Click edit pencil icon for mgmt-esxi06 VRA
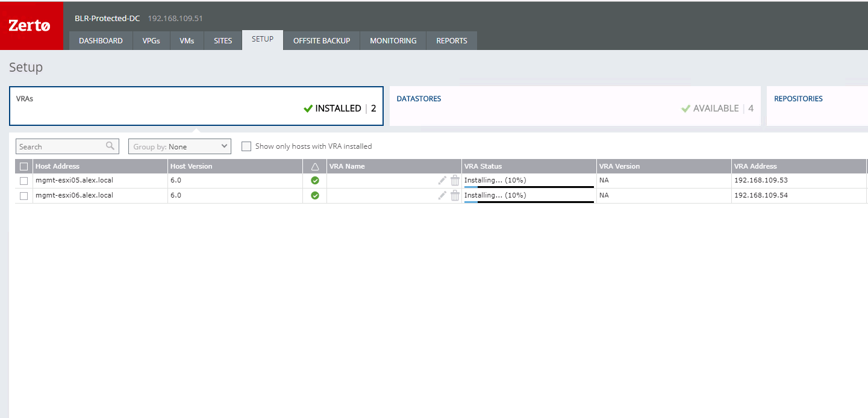This screenshot has width=868, height=418. (442, 195)
